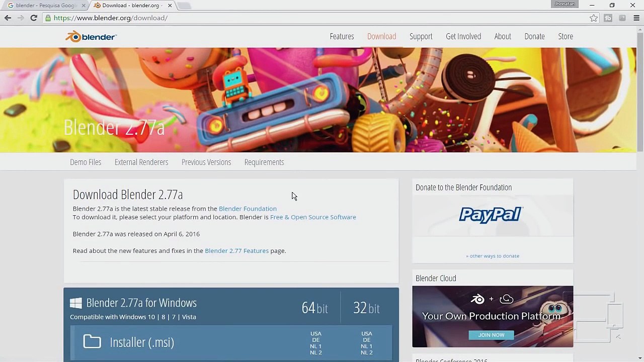This screenshot has width=644, height=362.
Task: Click the folder icon beside Installer (.msi)
Action: [x=92, y=342]
